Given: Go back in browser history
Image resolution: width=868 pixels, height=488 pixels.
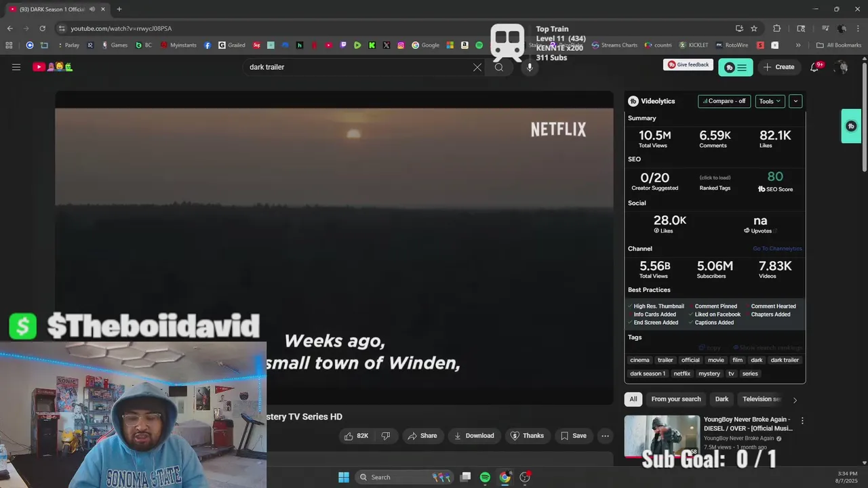Looking at the screenshot, I should [x=9, y=28].
